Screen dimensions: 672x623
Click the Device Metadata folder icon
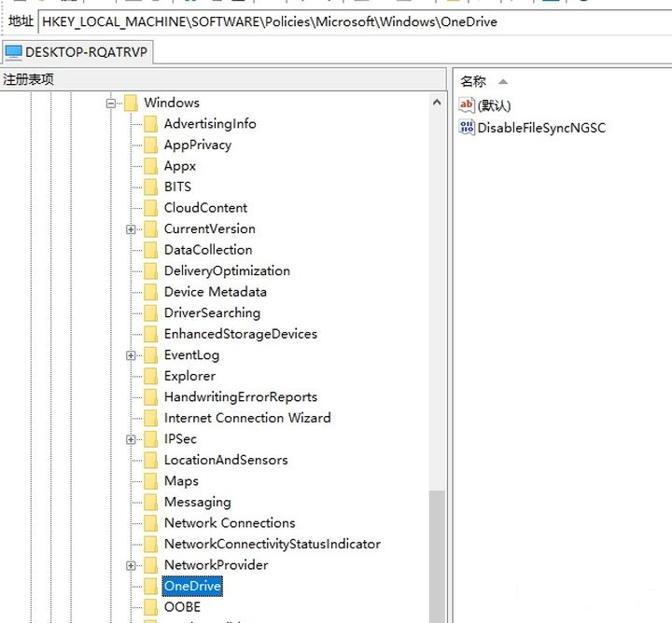(x=150, y=292)
